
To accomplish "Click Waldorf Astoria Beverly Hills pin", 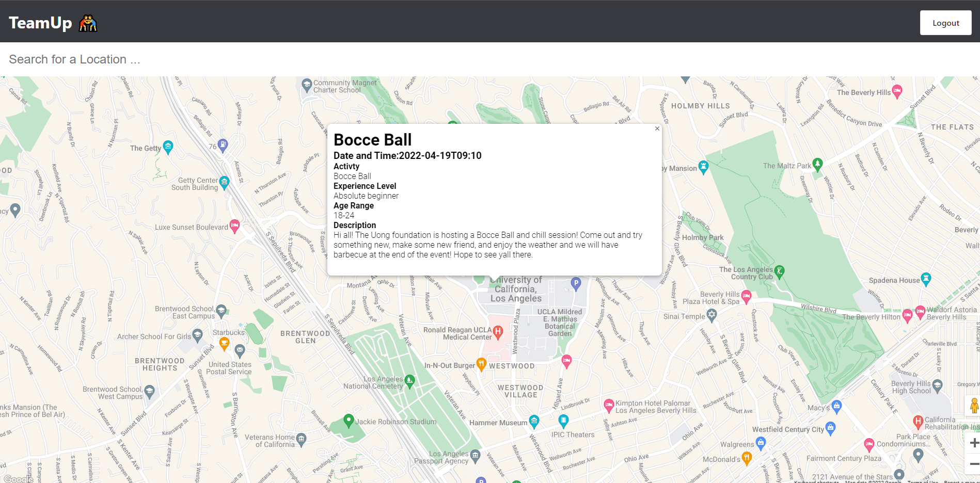I will pyautogui.click(x=920, y=312).
